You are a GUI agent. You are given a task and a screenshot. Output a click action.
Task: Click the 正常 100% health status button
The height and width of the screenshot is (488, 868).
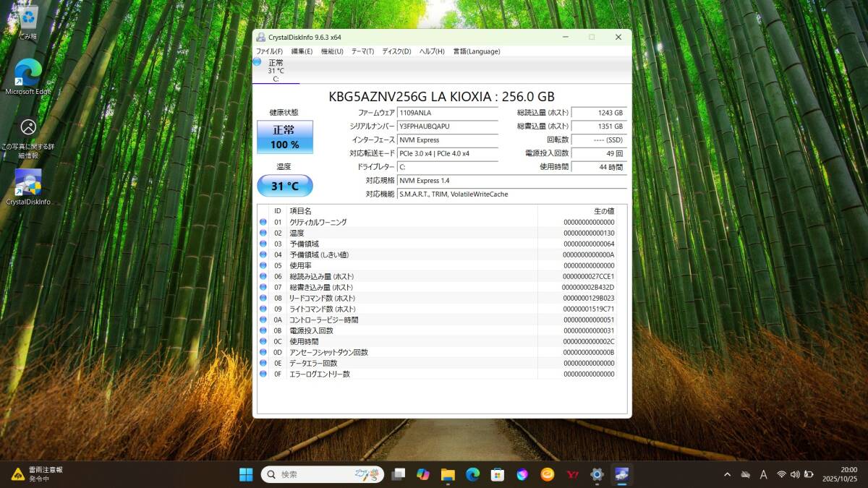[284, 136]
